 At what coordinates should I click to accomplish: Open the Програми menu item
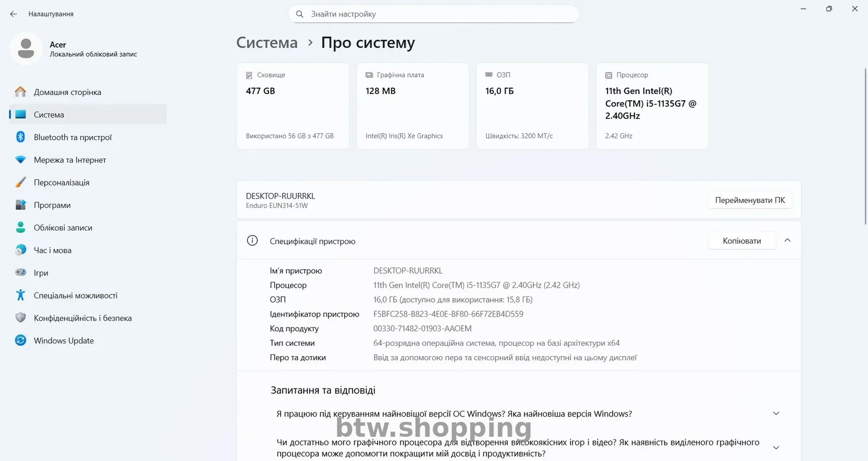52,205
